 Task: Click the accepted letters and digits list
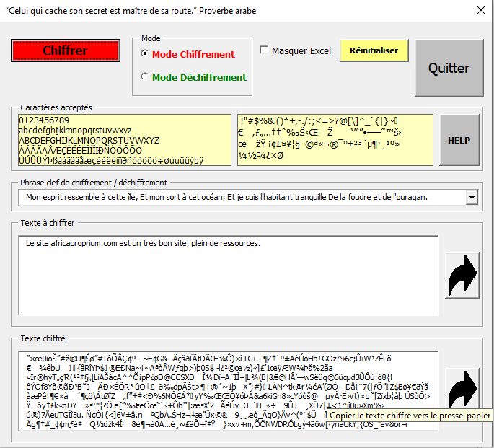[123, 140]
